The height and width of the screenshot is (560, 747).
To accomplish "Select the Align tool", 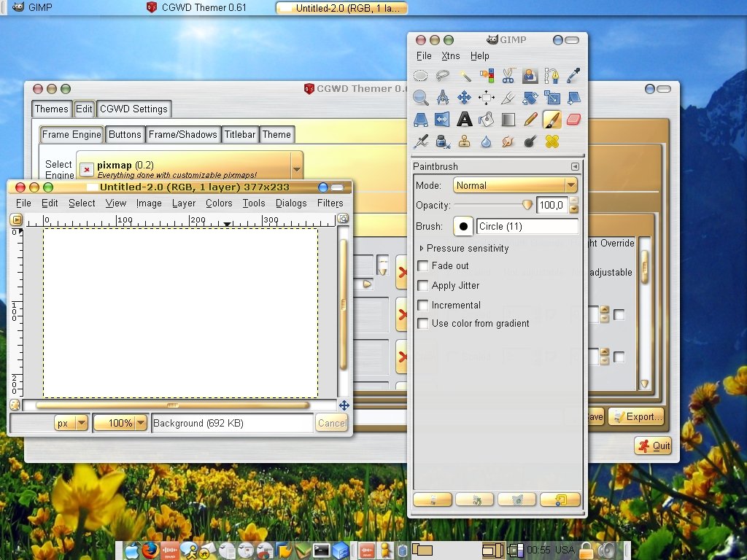I will click(x=487, y=98).
